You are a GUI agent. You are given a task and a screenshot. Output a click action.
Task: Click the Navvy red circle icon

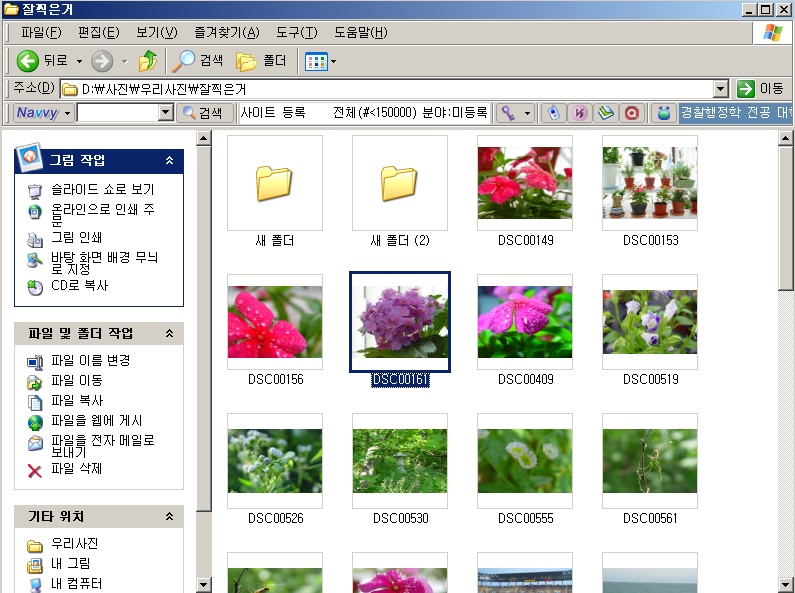coord(632,113)
